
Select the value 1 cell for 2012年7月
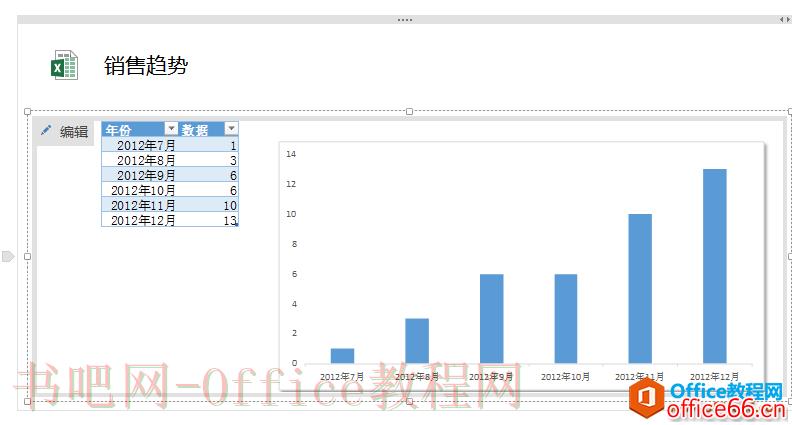click(x=209, y=146)
